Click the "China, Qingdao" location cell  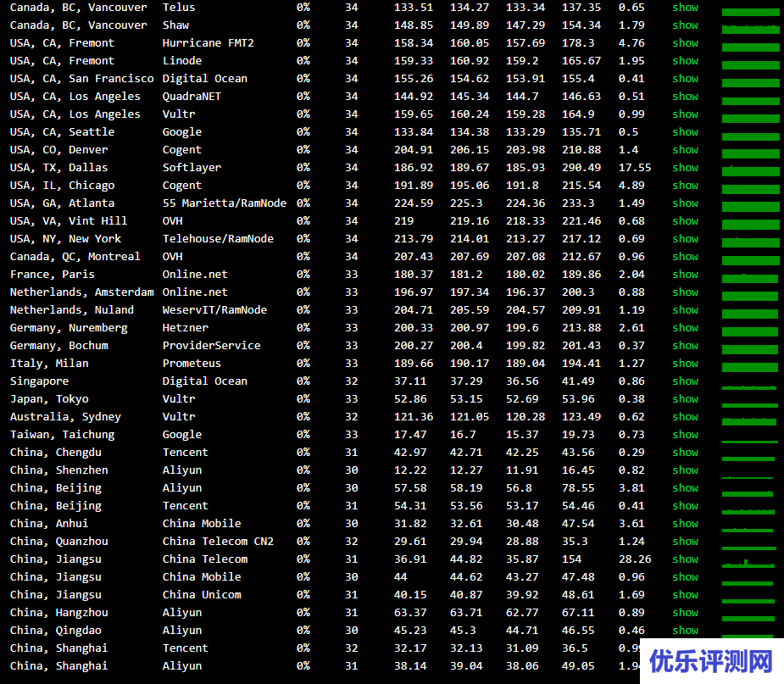tap(56, 631)
